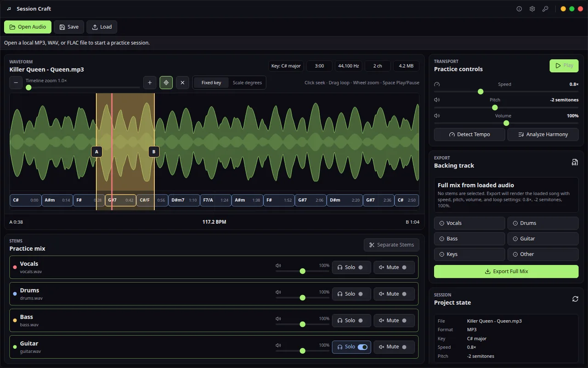This screenshot has width=588, height=368.
Task: Click the Speed slider handle
Action: 481,92
